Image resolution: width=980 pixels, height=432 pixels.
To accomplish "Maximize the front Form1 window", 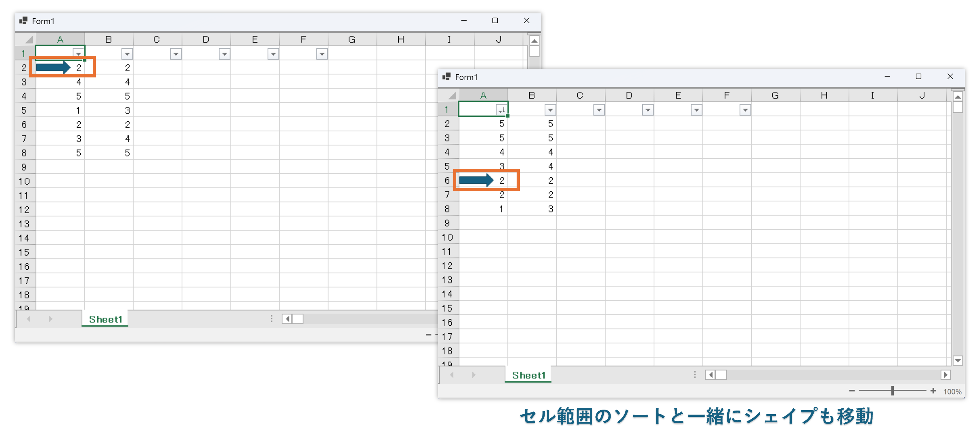I will click(x=918, y=77).
